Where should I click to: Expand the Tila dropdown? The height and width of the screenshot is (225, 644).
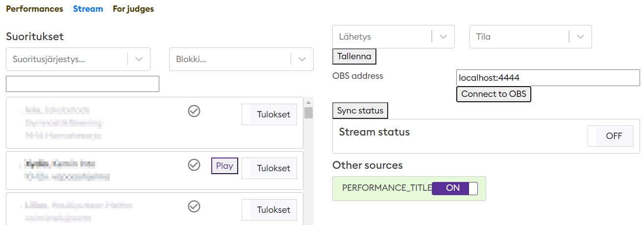coord(530,37)
